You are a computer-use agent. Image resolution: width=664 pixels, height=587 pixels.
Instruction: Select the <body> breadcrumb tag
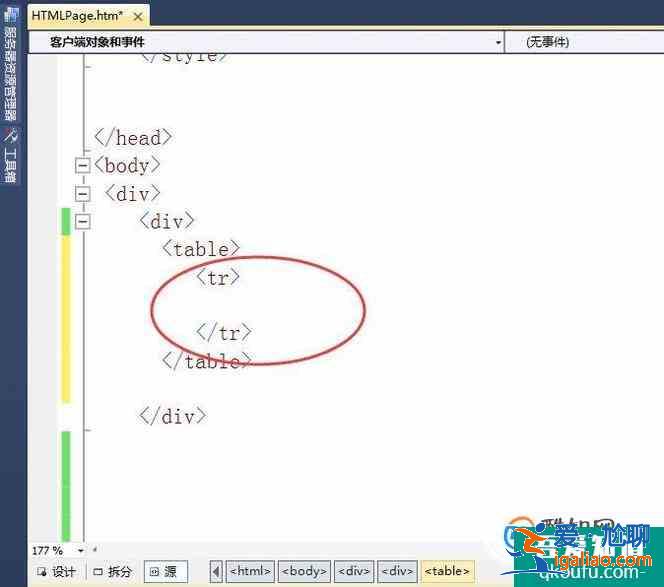point(304,571)
